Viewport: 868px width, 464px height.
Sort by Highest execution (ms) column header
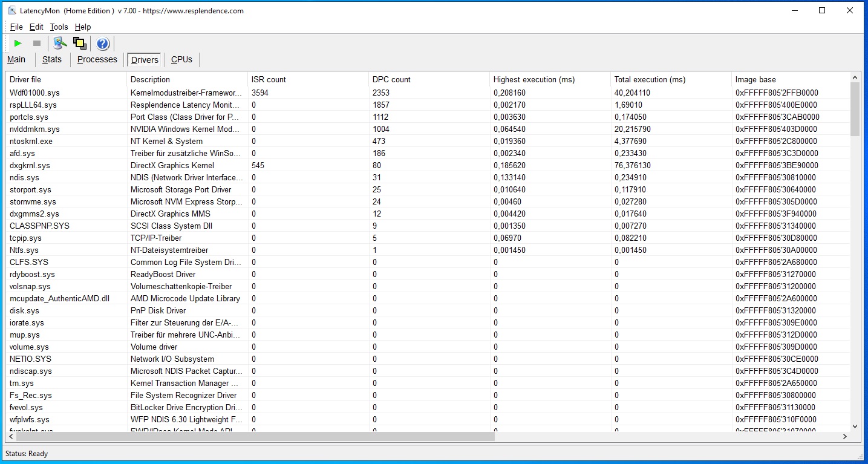[550, 79]
